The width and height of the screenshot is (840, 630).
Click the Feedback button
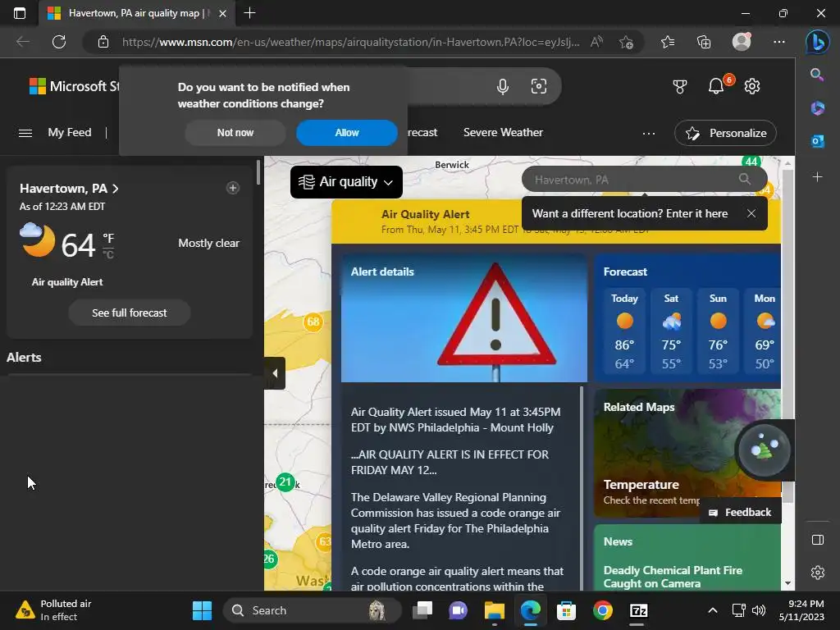click(741, 512)
